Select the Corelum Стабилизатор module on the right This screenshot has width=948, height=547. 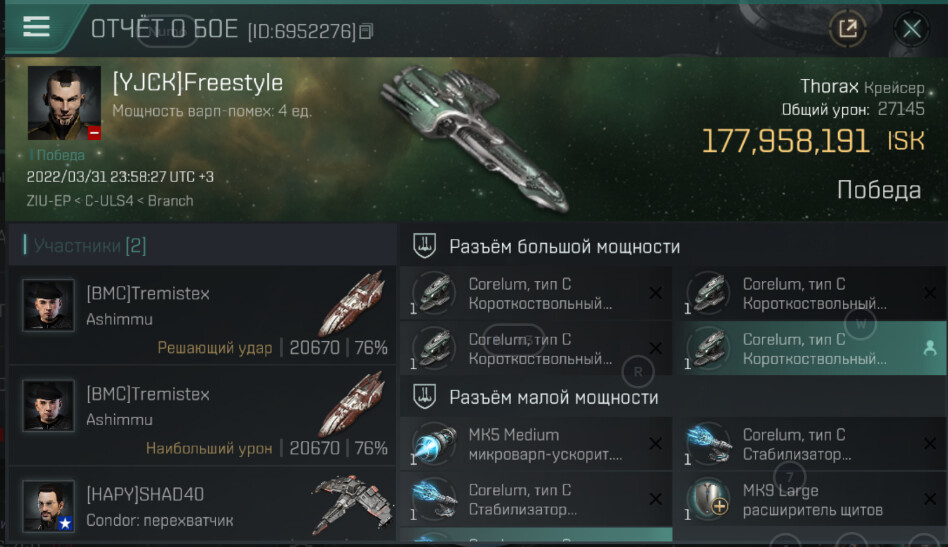pos(810,444)
